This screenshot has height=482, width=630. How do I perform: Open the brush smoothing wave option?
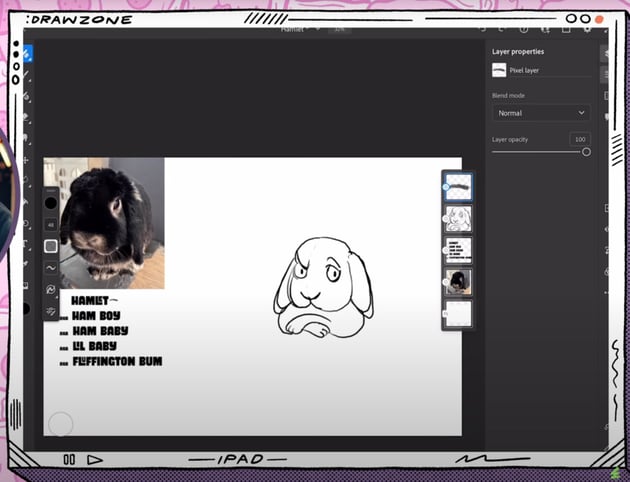pyautogui.click(x=51, y=268)
